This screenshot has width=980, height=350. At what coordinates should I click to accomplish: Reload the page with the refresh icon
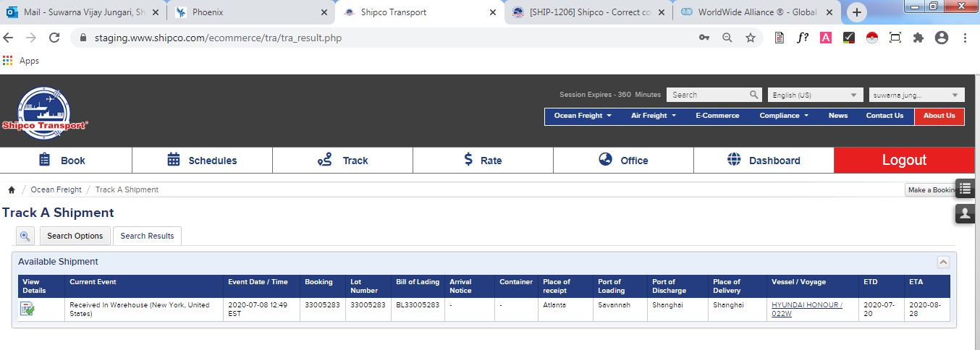(x=54, y=38)
